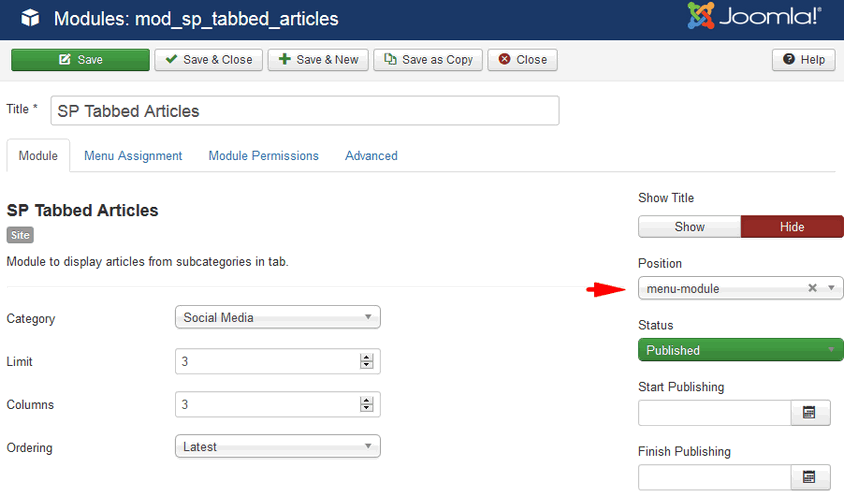This screenshot has width=844, height=497.
Task: Increase the Limit spinner value
Action: click(x=367, y=357)
